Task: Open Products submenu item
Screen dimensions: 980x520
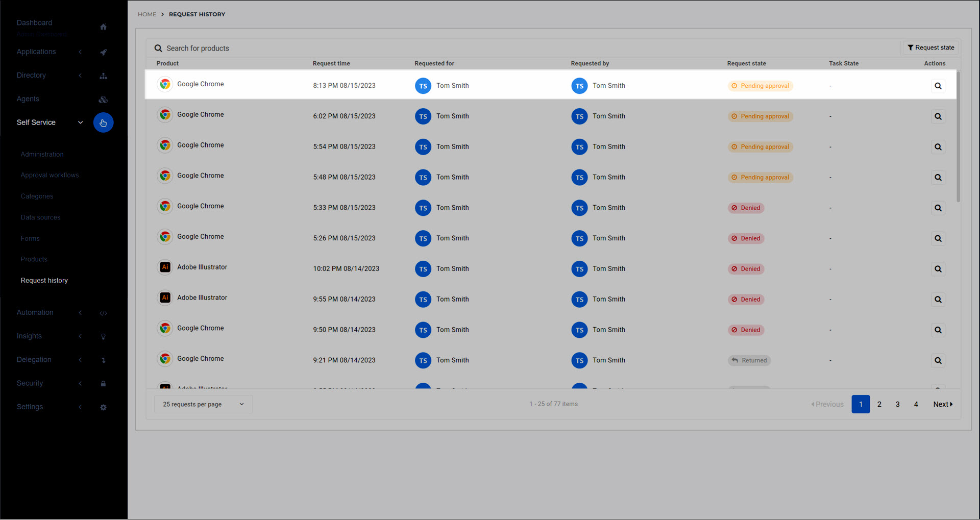Action: (34, 259)
